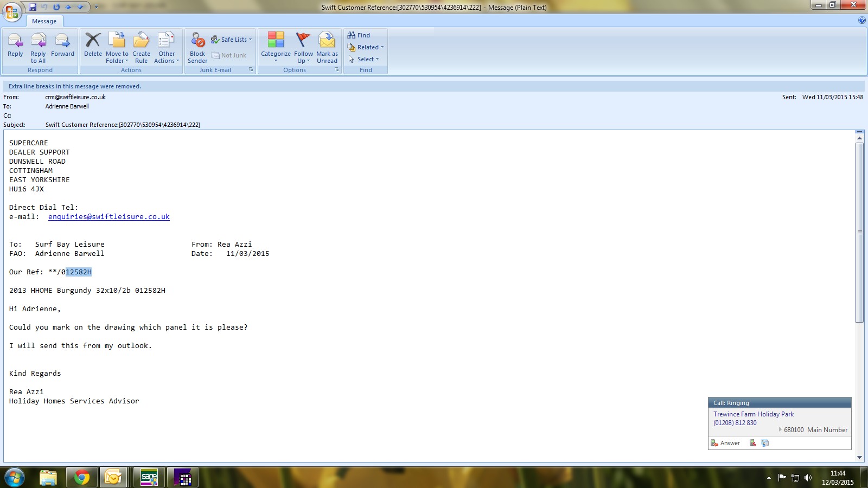This screenshot has width=868, height=488.
Task: Click the sender address crm@swiftleisure.co.uk
Action: 75,97
